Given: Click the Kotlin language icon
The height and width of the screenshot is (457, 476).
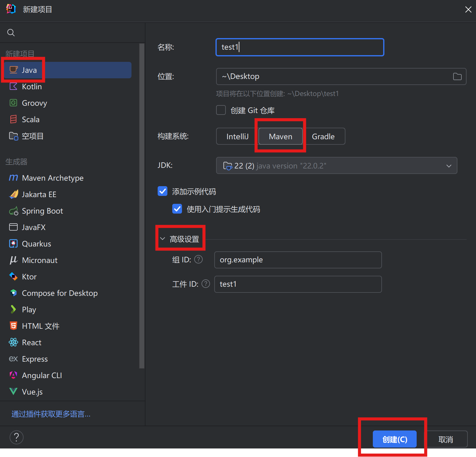Looking at the screenshot, I should (x=13, y=86).
